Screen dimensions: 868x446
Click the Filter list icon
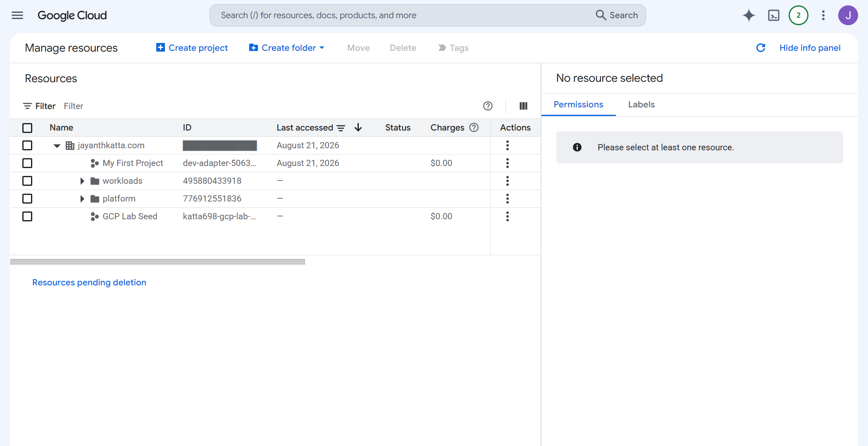click(27, 106)
